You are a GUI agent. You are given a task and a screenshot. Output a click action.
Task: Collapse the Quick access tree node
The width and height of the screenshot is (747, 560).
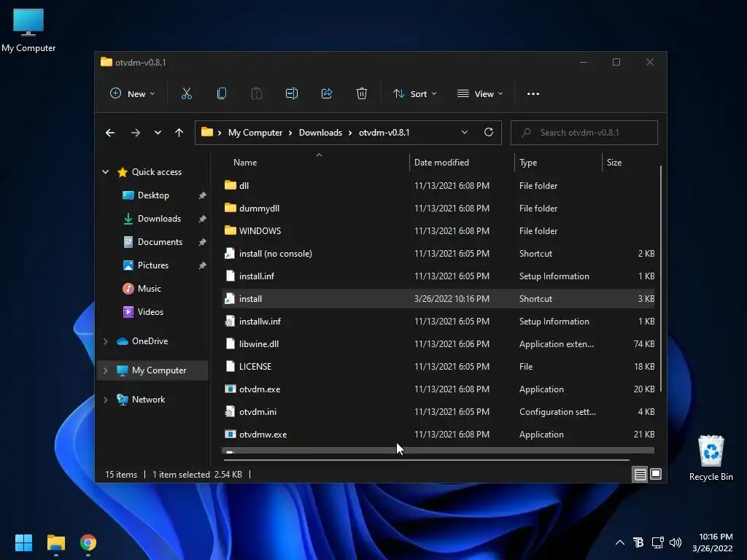(105, 172)
